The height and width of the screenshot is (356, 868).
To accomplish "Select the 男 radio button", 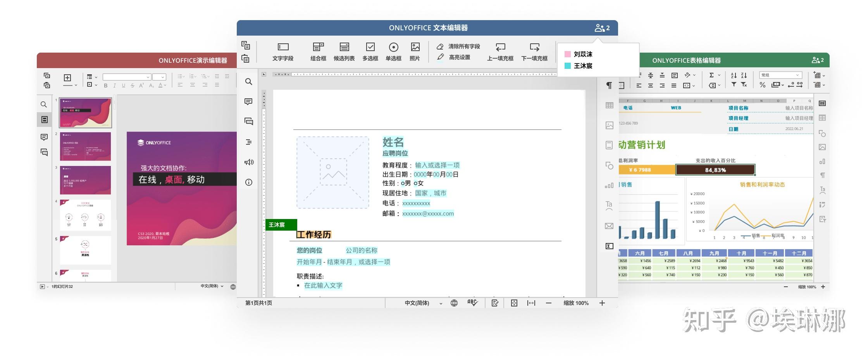I will [403, 183].
